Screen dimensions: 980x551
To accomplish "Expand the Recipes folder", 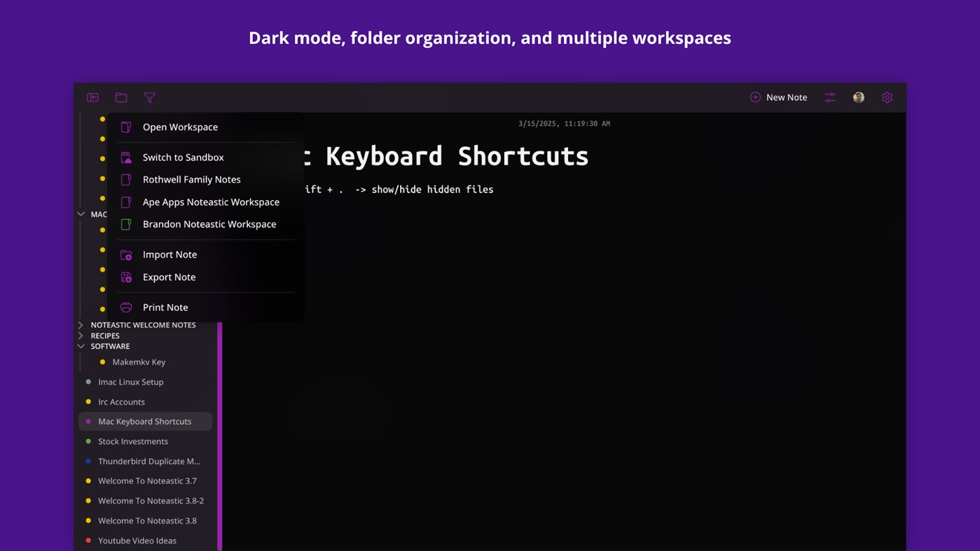I will pos(81,335).
